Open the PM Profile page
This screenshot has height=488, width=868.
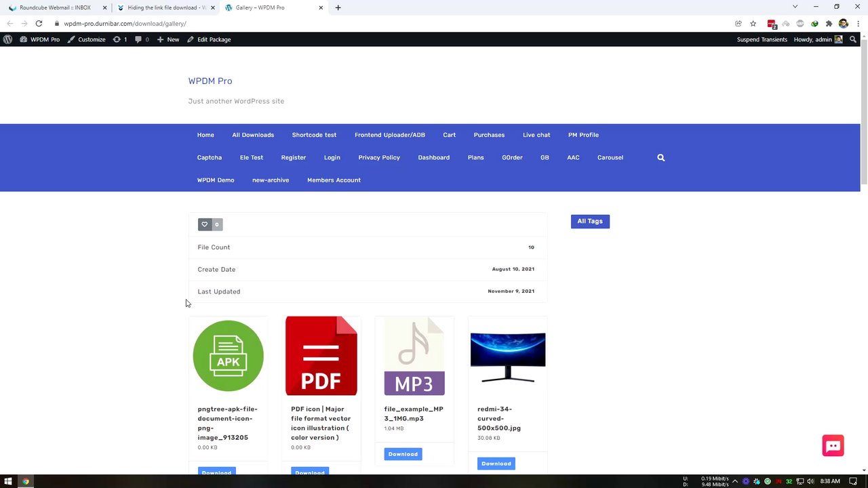pyautogui.click(x=583, y=135)
